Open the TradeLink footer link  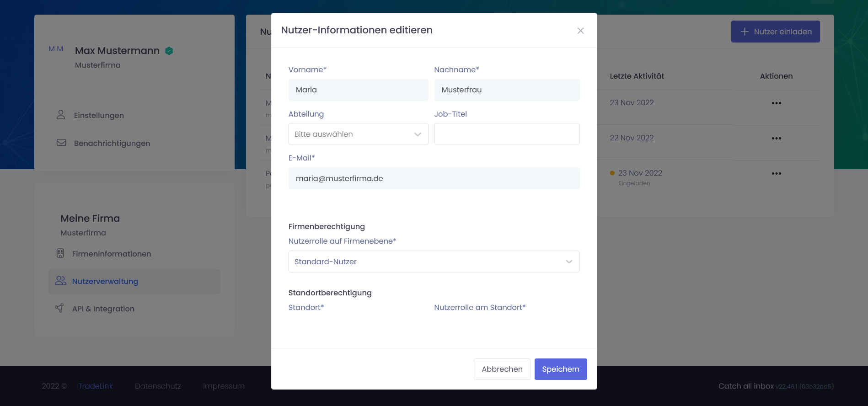95,386
